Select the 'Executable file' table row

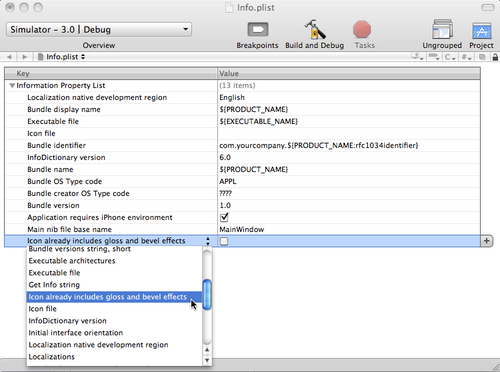pos(242,122)
